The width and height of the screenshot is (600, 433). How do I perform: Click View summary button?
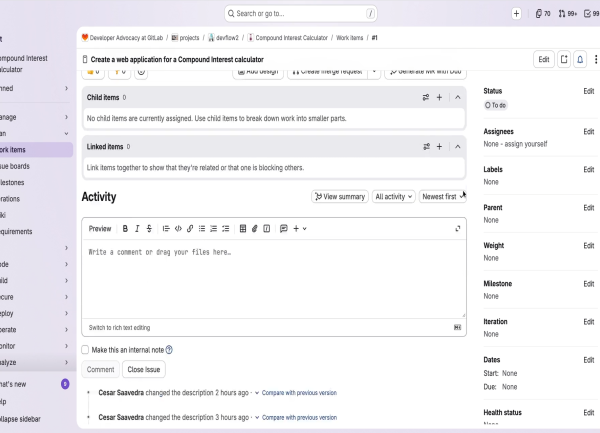click(x=340, y=197)
